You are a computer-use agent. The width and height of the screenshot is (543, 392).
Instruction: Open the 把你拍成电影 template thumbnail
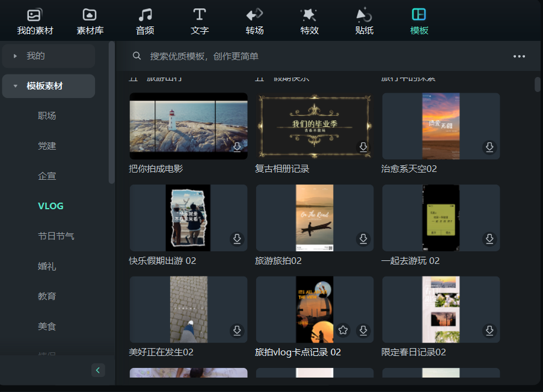188,127
